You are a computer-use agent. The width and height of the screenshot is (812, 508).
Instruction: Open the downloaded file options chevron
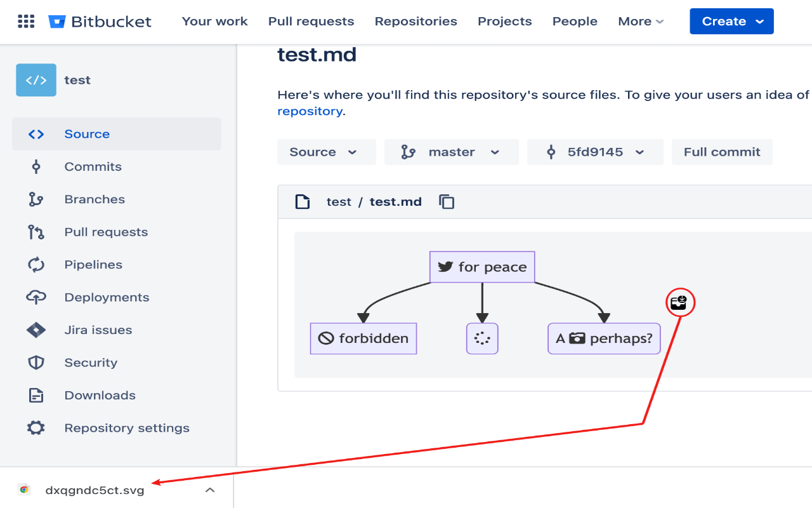point(210,490)
